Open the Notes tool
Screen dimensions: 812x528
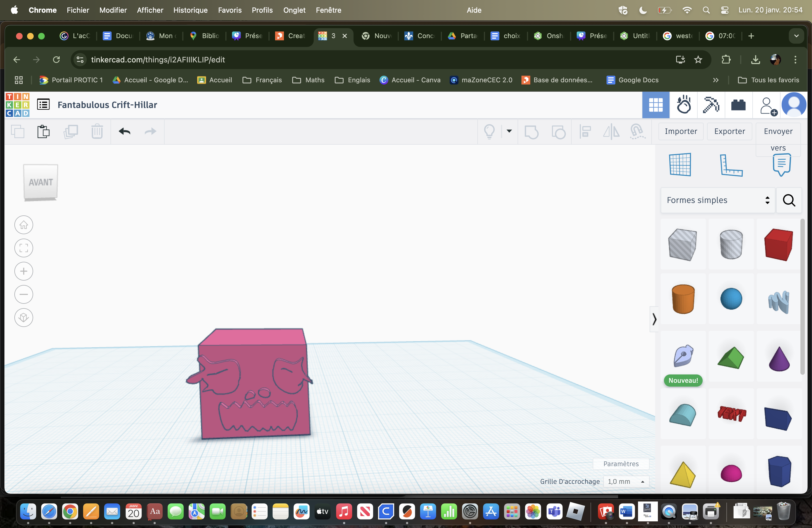click(x=782, y=165)
